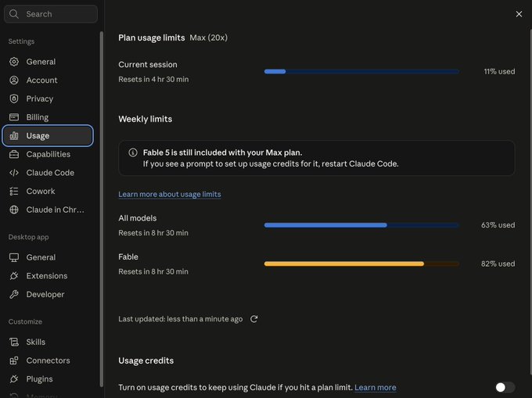Viewport: 532px width, 398px height.
Task: Click 'Resets in 4 hr 30 min' text
Action: [x=153, y=79]
